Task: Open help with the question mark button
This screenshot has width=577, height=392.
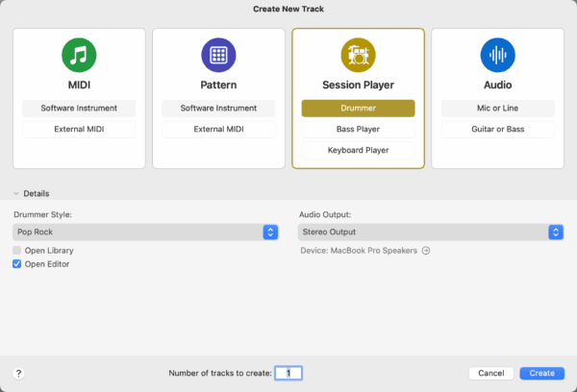Action: [x=19, y=373]
